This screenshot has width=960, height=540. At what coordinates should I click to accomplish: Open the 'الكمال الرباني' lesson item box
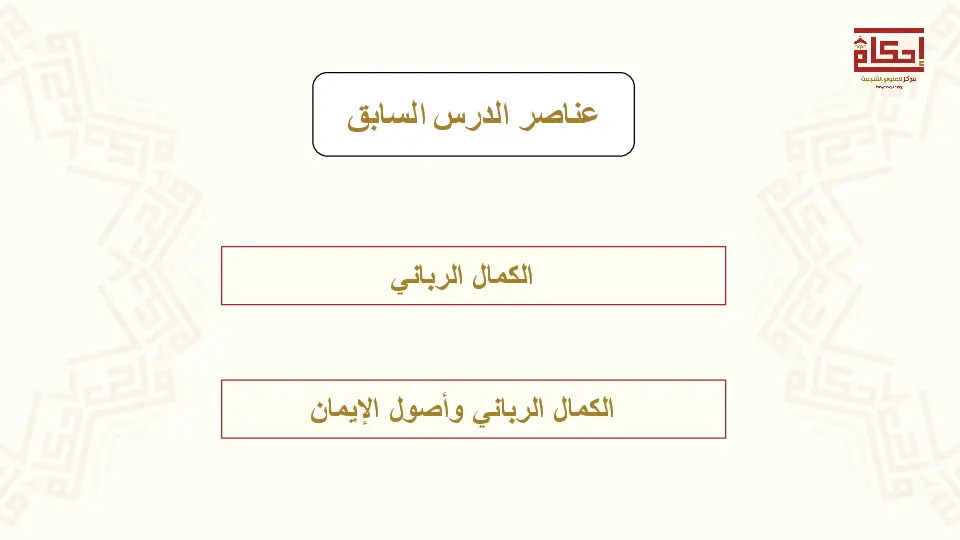473,275
